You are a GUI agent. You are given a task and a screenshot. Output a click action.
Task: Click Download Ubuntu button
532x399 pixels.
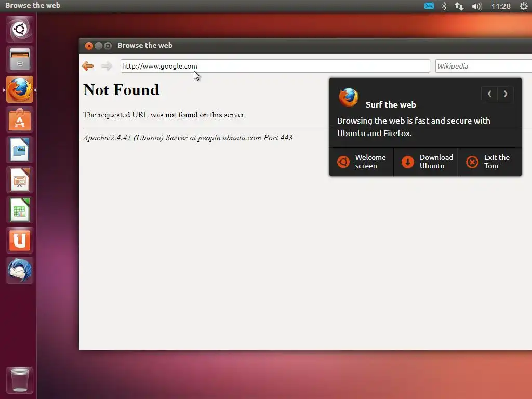pyautogui.click(x=426, y=162)
